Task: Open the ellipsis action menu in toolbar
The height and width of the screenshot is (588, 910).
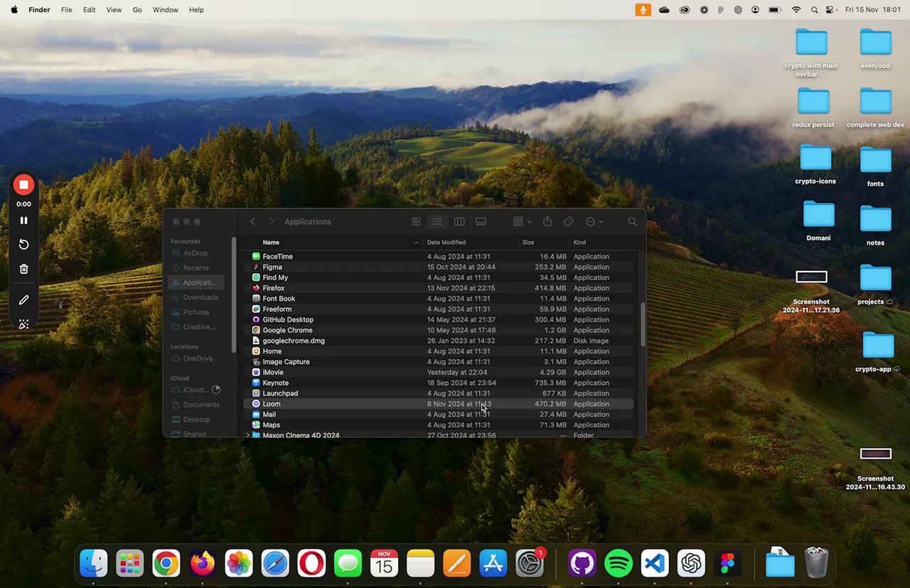Action: point(594,222)
